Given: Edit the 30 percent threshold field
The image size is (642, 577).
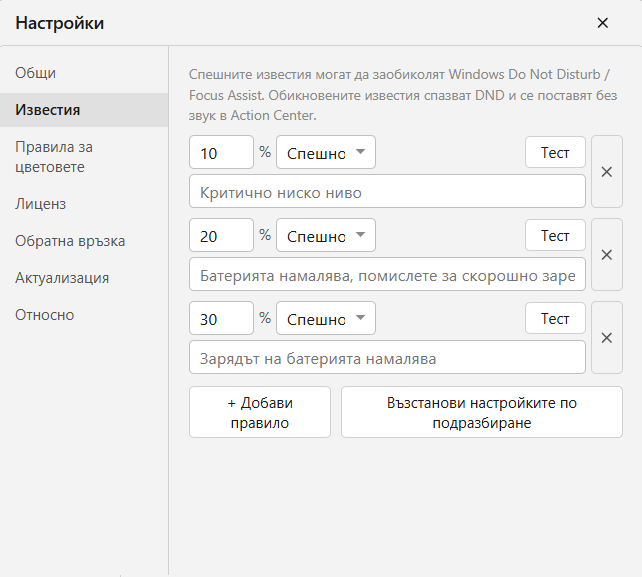Looking at the screenshot, I should [x=221, y=318].
